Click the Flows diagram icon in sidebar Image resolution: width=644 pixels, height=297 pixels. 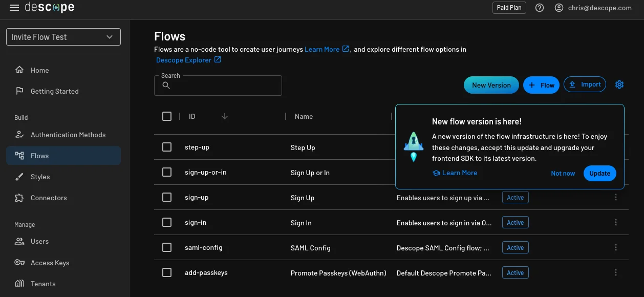click(x=19, y=156)
